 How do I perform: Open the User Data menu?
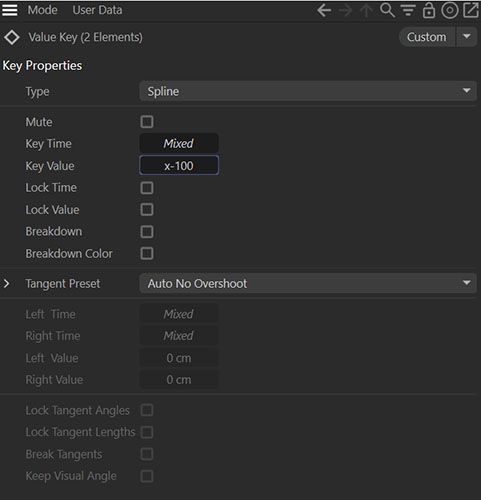coord(97,10)
